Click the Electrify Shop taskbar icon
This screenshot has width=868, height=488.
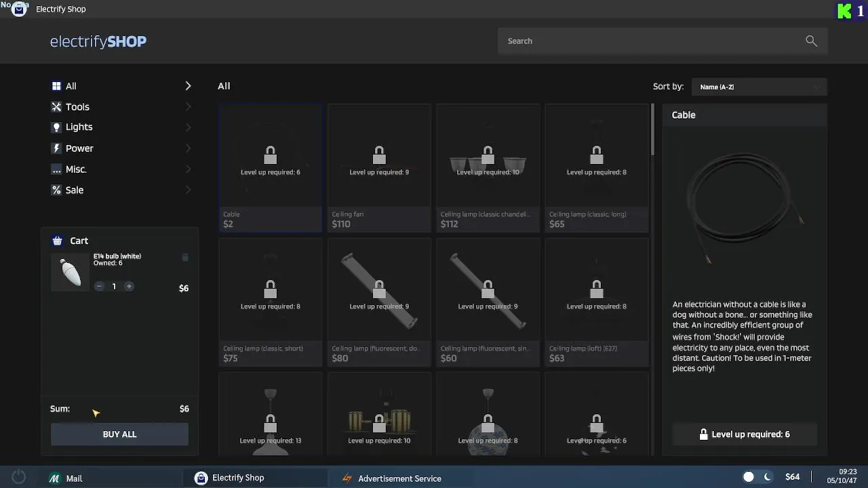201,478
